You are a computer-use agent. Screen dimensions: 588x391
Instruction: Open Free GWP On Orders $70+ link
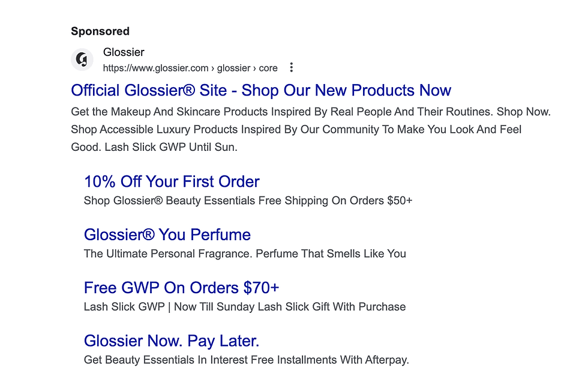point(181,288)
